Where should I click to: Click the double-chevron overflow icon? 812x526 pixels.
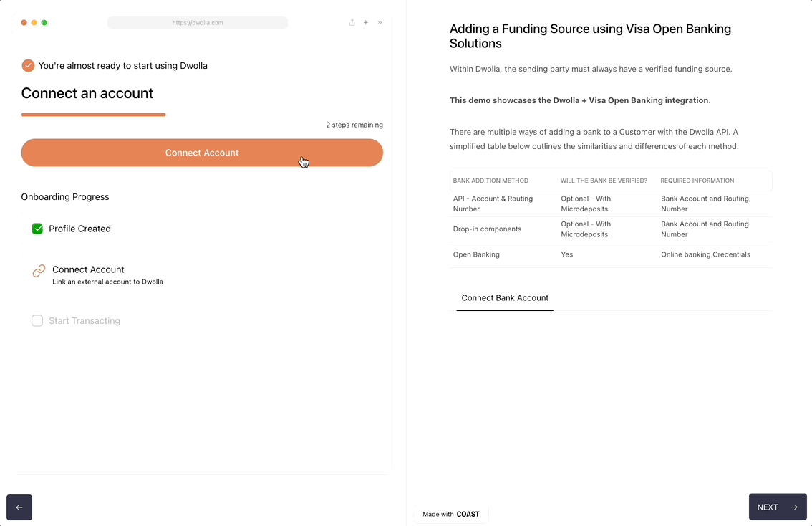tap(380, 22)
